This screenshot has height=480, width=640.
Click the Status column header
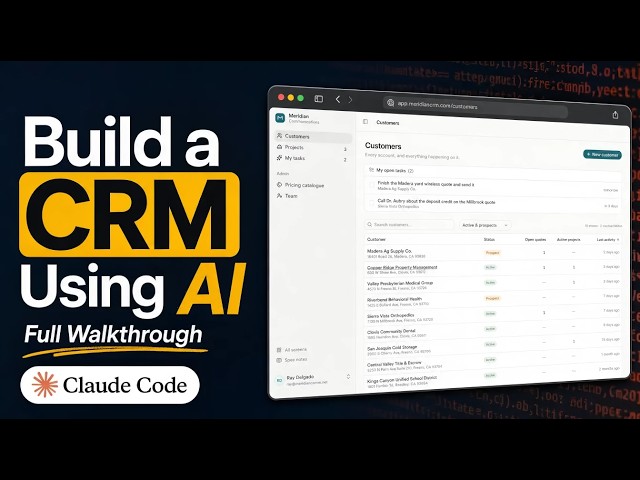[489, 240]
